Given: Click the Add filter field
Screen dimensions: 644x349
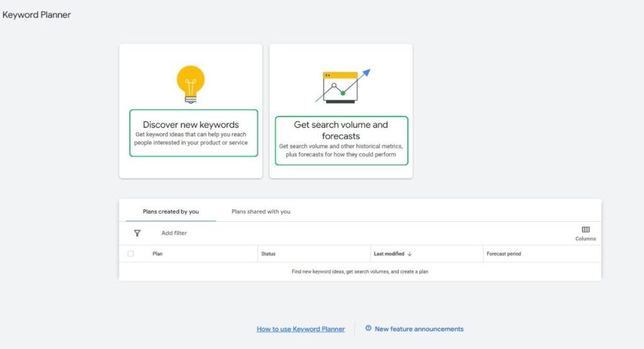Looking at the screenshot, I should point(174,233).
